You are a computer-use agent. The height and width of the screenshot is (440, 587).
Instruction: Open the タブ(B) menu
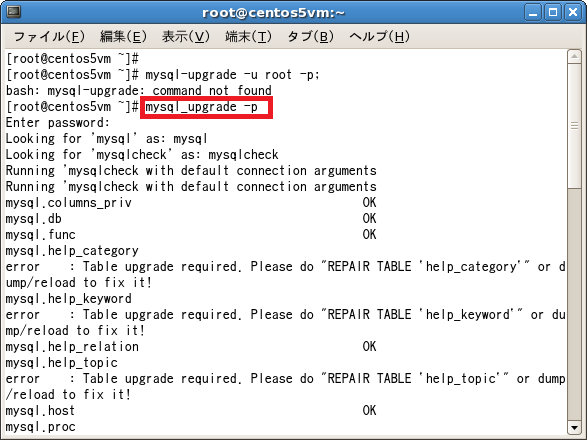pyautogui.click(x=310, y=37)
